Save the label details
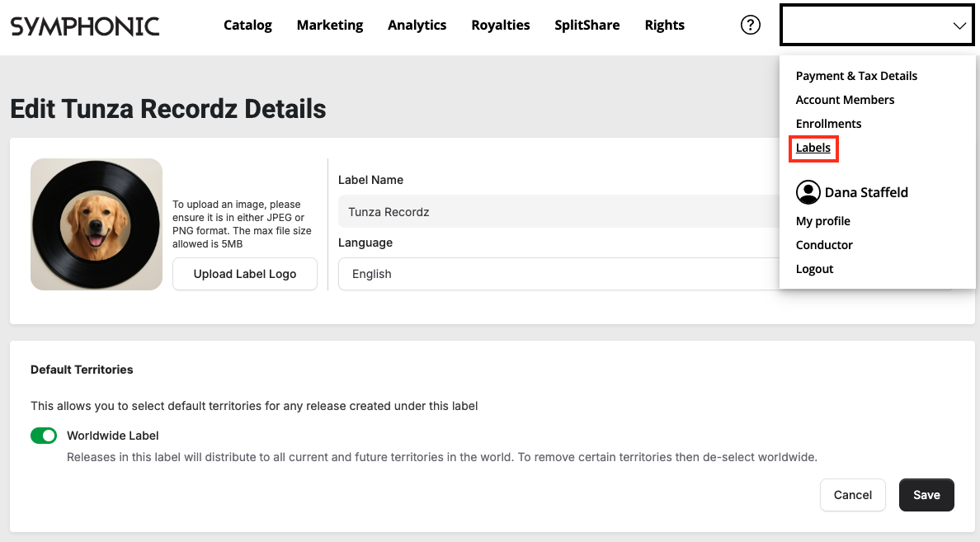The height and width of the screenshot is (542, 980). (x=926, y=495)
